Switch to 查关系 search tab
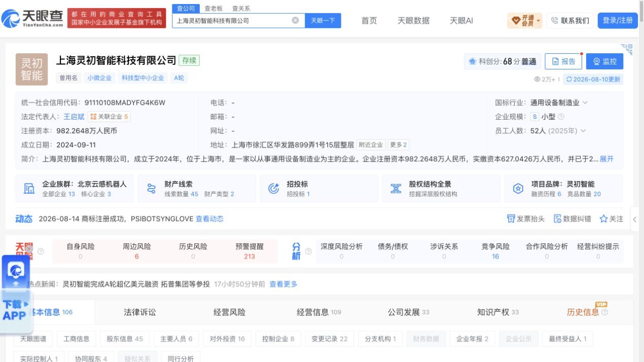The image size is (644, 362). (x=241, y=8)
